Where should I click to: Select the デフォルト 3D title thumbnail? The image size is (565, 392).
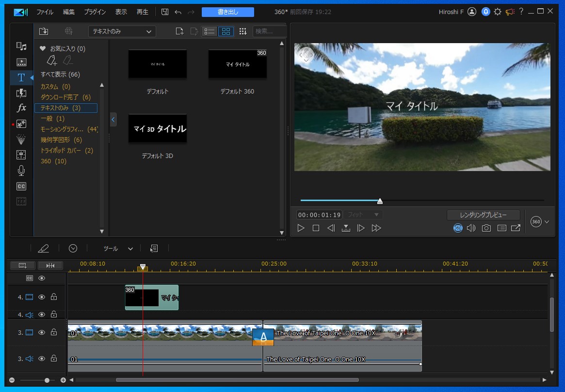click(157, 128)
